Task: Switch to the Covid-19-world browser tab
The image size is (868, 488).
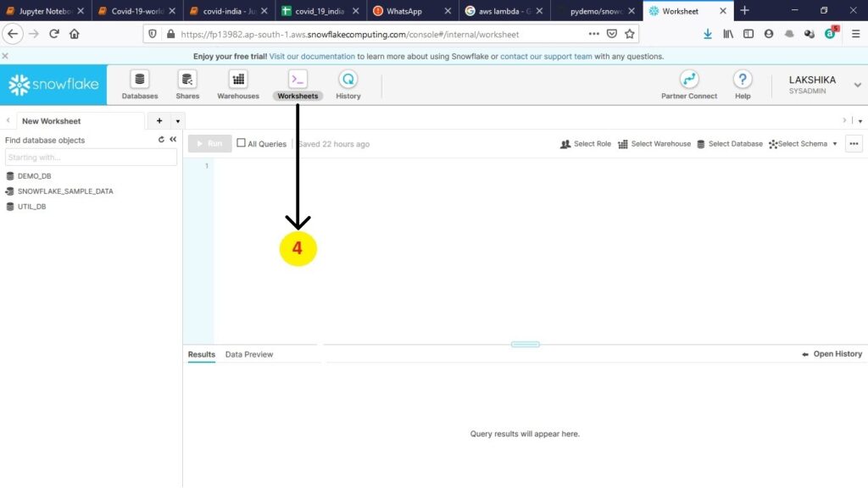Action: (136, 10)
